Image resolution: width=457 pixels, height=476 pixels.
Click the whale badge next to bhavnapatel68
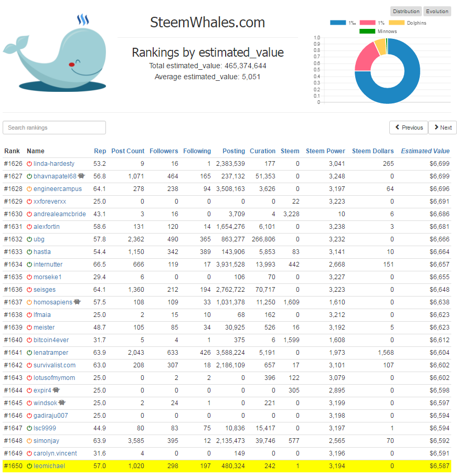click(x=81, y=176)
